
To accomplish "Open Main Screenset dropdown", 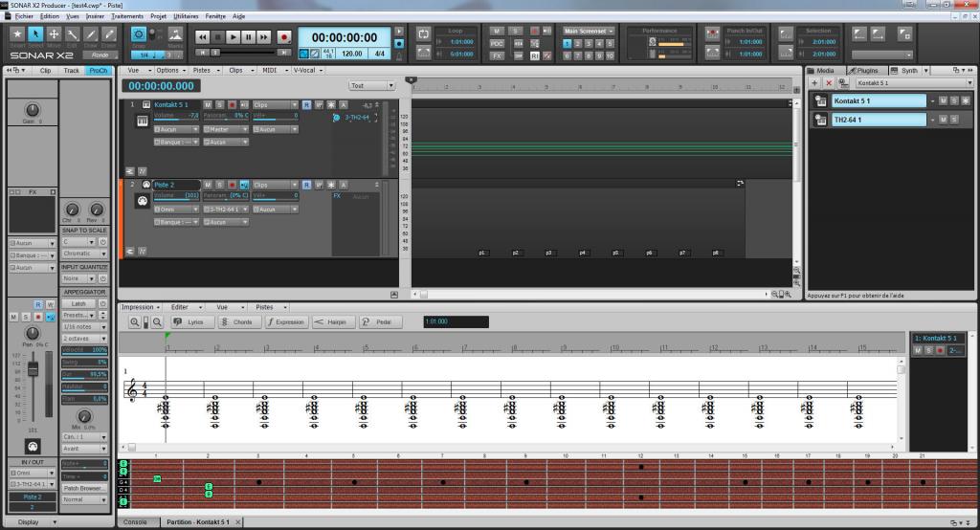I will click(x=589, y=32).
